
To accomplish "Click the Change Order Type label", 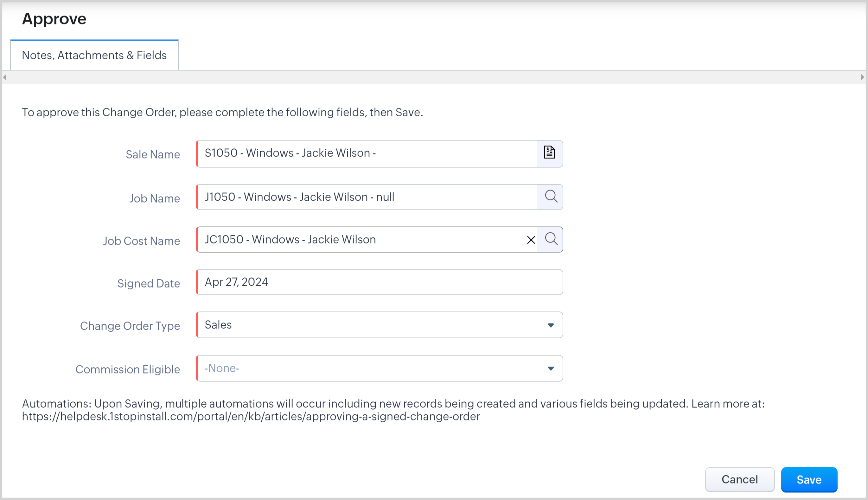I will coord(130,326).
